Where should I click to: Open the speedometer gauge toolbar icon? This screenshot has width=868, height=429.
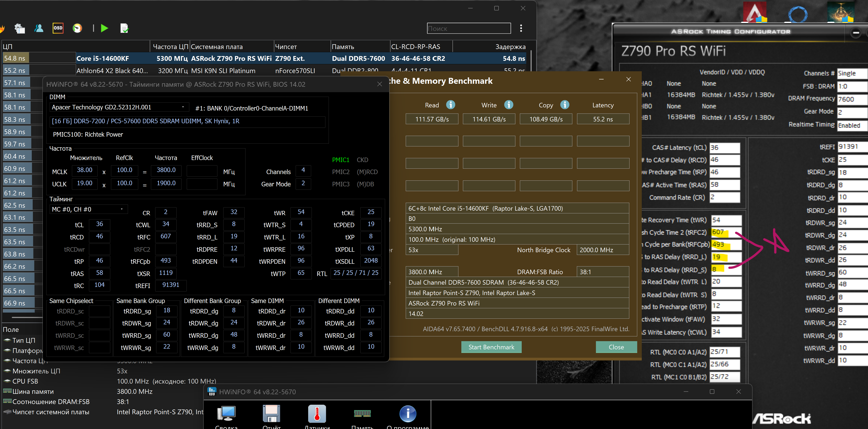point(77,28)
